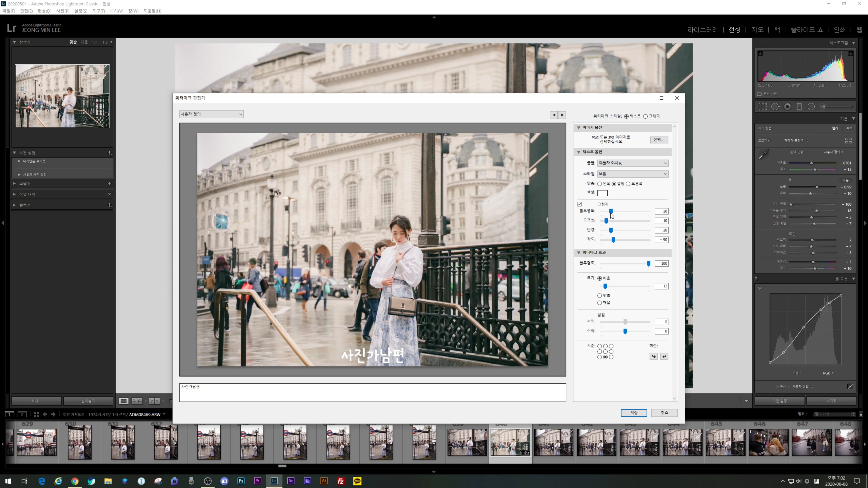The image size is (868, 488).
Task: Go to the next photo in the watermark editor
Action: (562, 115)
